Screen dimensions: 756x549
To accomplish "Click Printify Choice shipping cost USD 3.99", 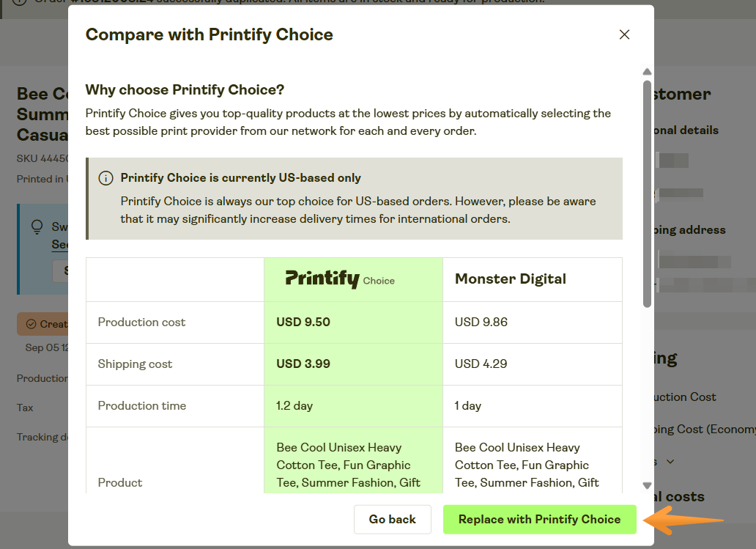I will pyautogui.click(x=303, y=364).
